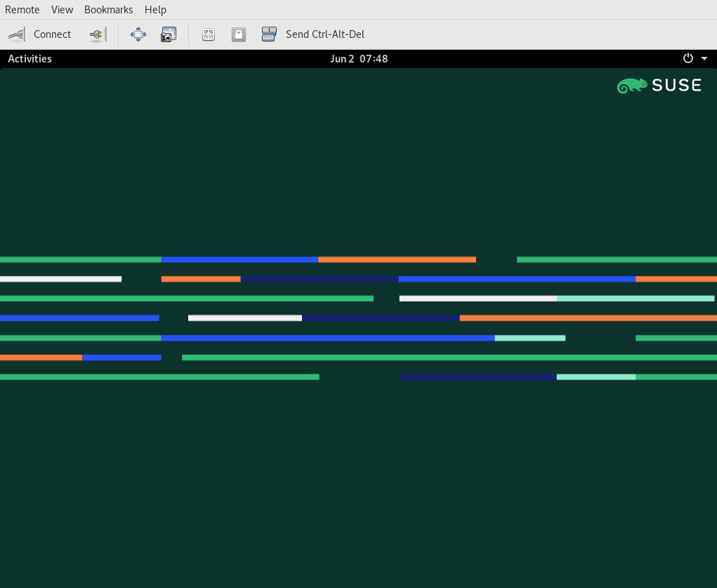The width and height of the screenshot is (717, 588).
Task: Click the SUSE wordmark text on the desktop
Action: coord(676,86)
